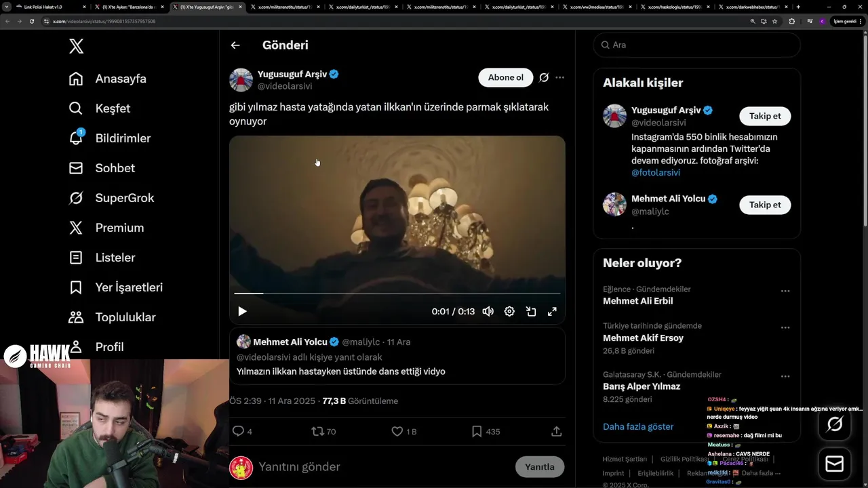Open Premium page from the sidebar
Screen dimensions: 868x488
(x=106, y=228)
